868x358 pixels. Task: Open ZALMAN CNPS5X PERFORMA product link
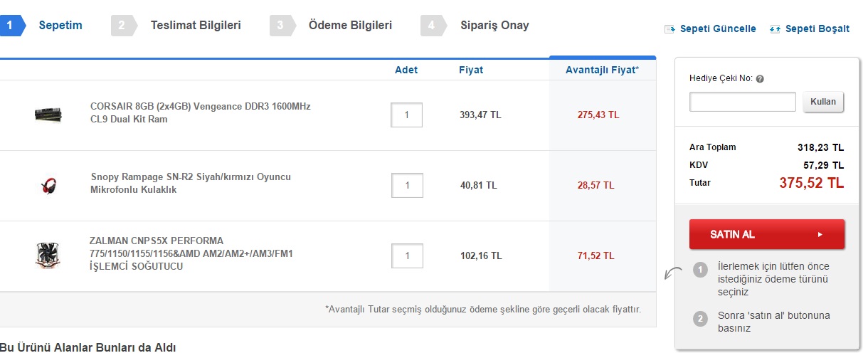[x=191, y=253]
